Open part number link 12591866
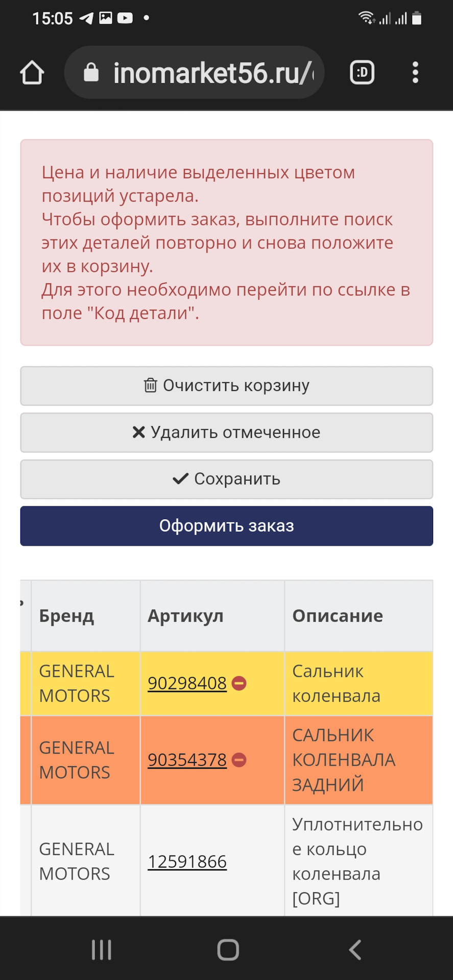Image resolution: width=453 pixels, height=980 pixels. (x=187, y=861)
